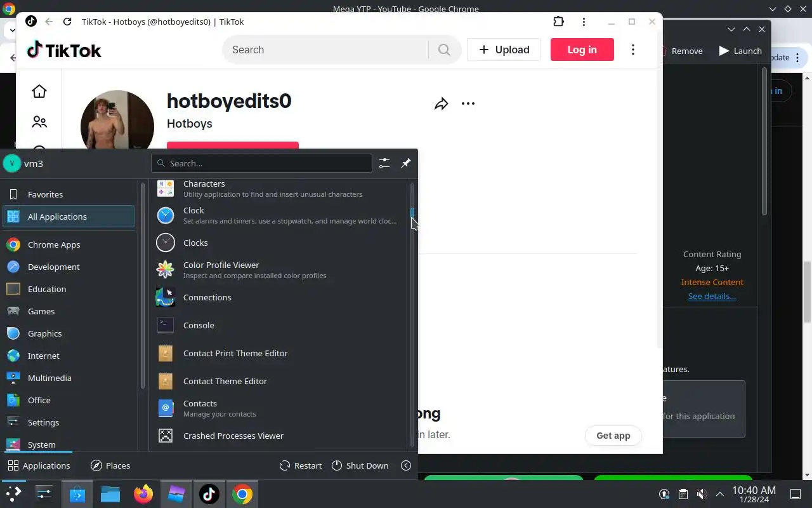Viewport: 812px width, 508px height.
Task: Open the file manager from taskbar
Action: click(x=110, y=493)
